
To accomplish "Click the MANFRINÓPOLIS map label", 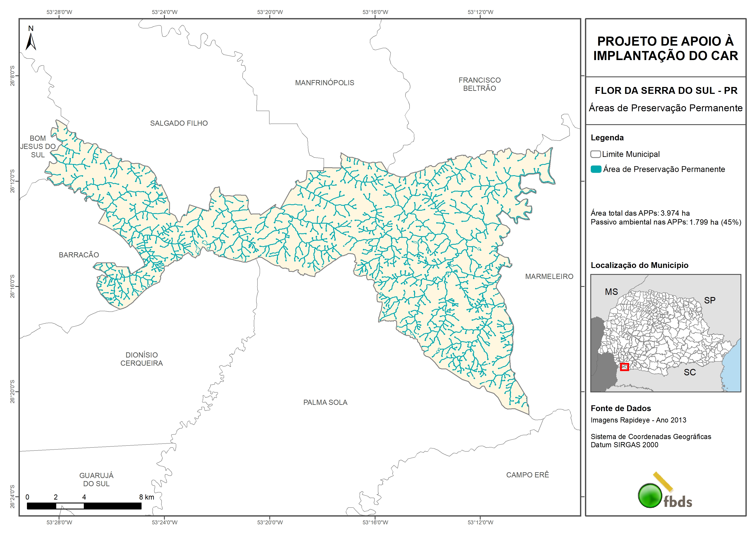I will 324,83.
